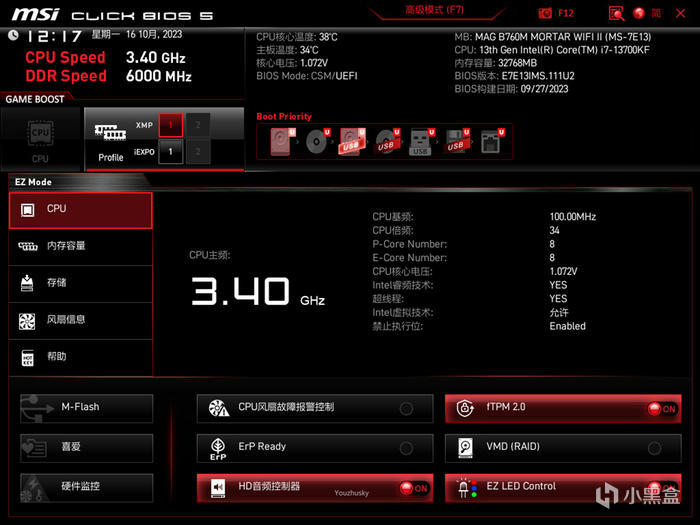Close the BIOS with X icon
The width and height of the screenshot is (700, 525).
click(x=680, y=13)
